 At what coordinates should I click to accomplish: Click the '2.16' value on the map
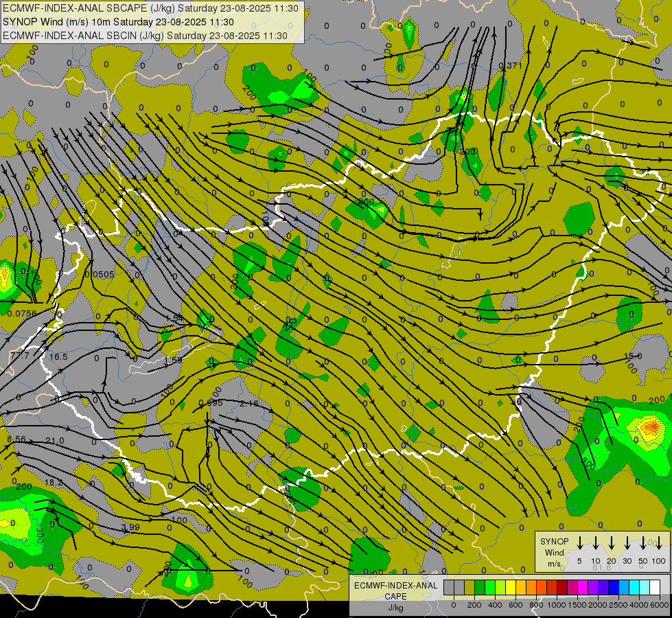coord(249,403)
